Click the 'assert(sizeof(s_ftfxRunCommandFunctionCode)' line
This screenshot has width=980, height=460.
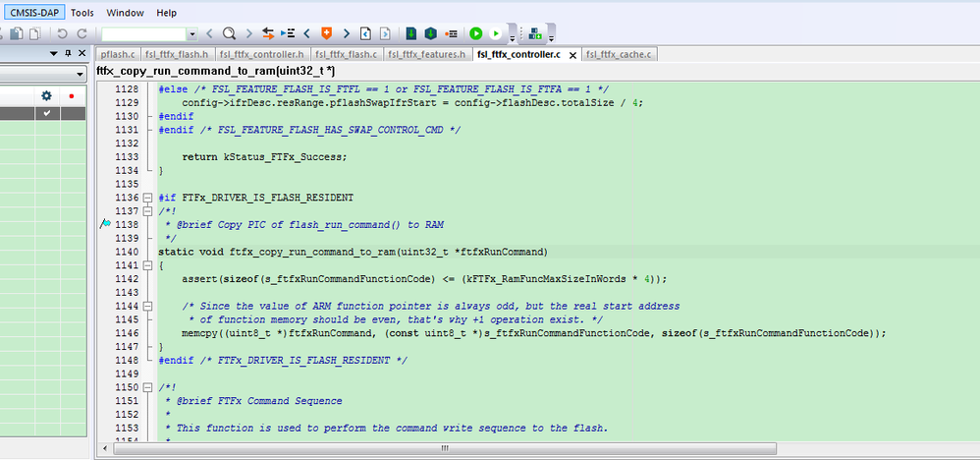click(x=424, y=278)
